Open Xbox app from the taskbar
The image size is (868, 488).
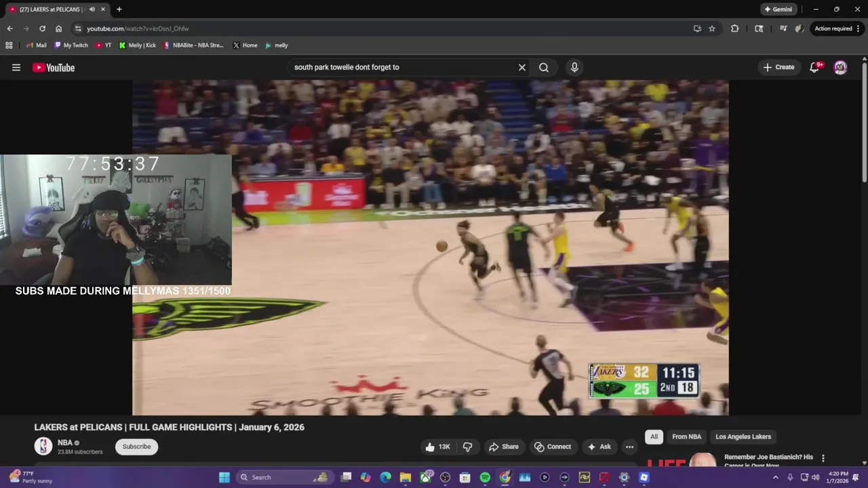pyautogui.click(x=425, y=477)
